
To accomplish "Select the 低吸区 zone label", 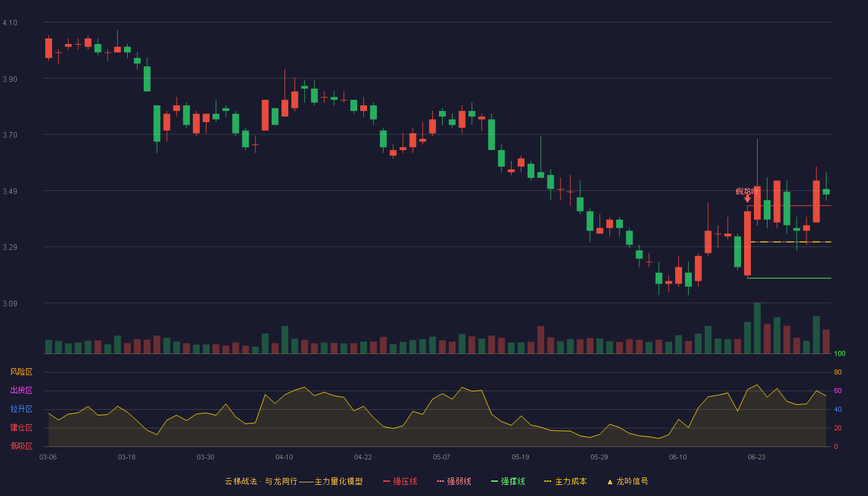I will click(21, 446).
